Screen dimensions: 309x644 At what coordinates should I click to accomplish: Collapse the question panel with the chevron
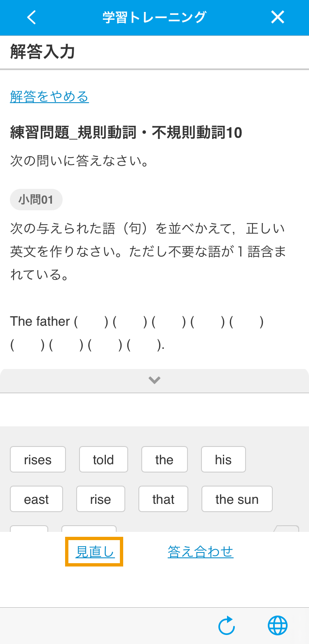coord(154,380)
